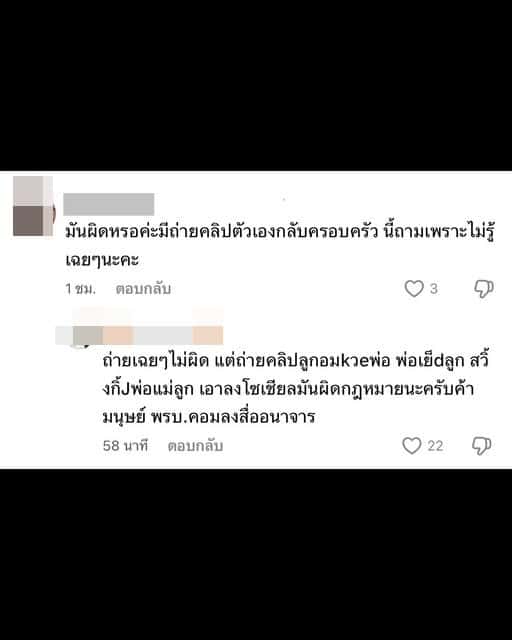Select the comment line starting มันผิดหรอค่ะ
The height and width of the screenshot is (640, 512).
coord(280,232)
